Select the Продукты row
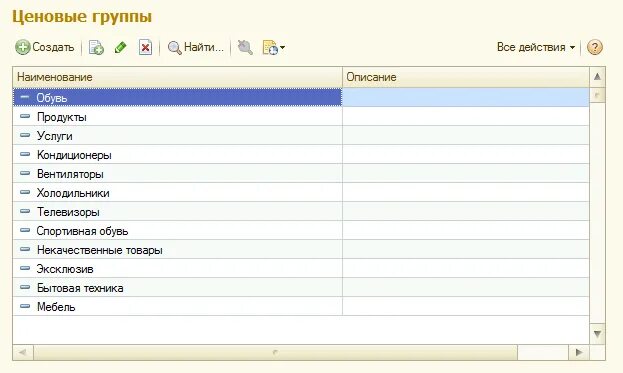Viewport: 623px width, 373px height. click(301, 116)
